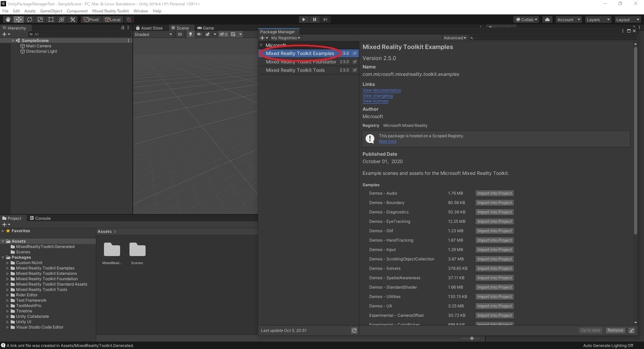Import Demos - HandTracking sample into project
Viewport: 644px width, 349px height.
click(494, 240)
